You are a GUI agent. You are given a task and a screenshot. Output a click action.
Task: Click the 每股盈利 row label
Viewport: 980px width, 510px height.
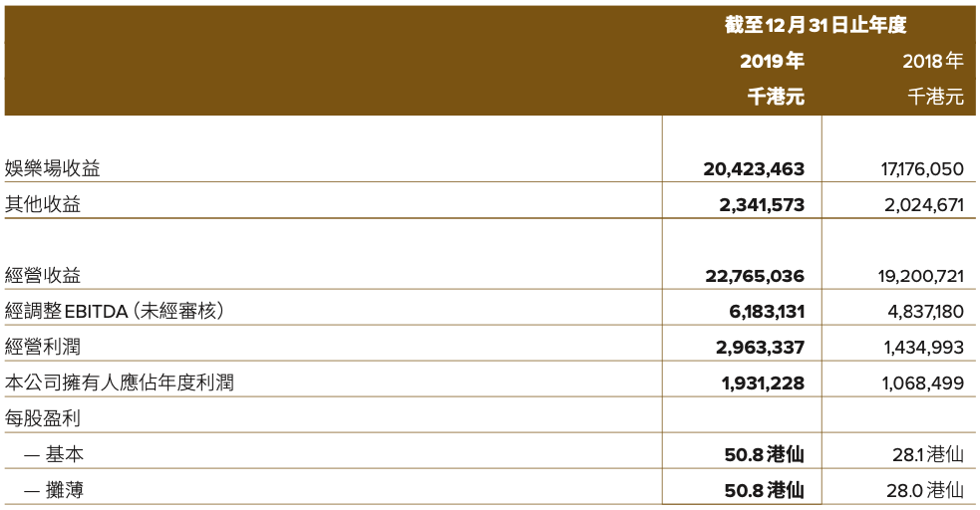pos(43,418)
